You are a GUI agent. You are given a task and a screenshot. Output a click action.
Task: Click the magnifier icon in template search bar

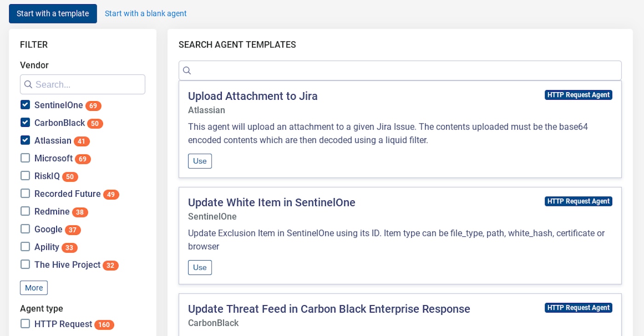(187, 70)
